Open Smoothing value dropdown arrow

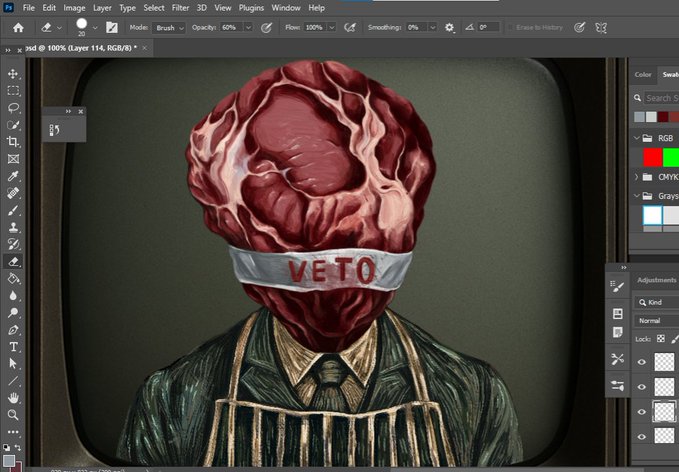[433, 28]
